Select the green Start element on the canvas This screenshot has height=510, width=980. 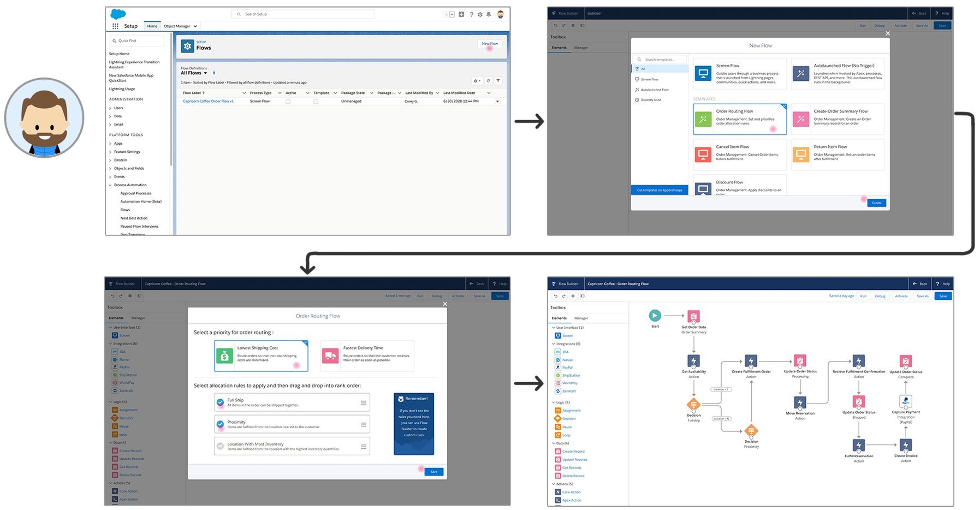[655, 315]
